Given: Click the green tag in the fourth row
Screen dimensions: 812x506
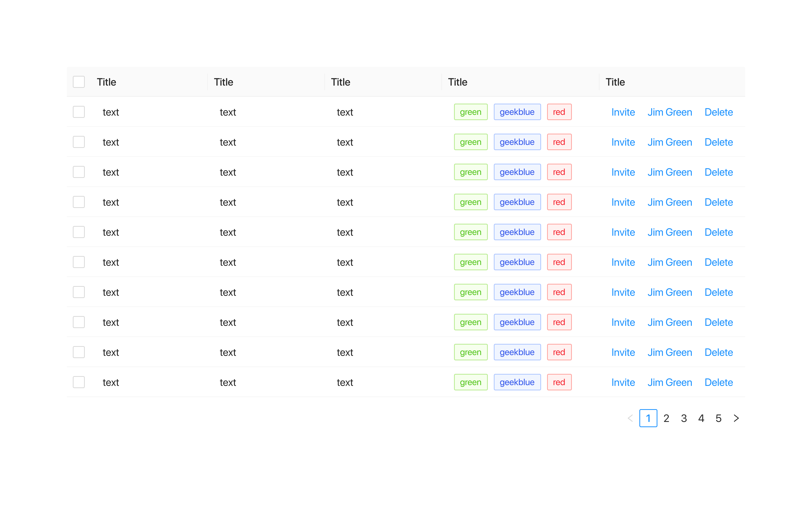Looking at the screenshot, I should (471, 202).
